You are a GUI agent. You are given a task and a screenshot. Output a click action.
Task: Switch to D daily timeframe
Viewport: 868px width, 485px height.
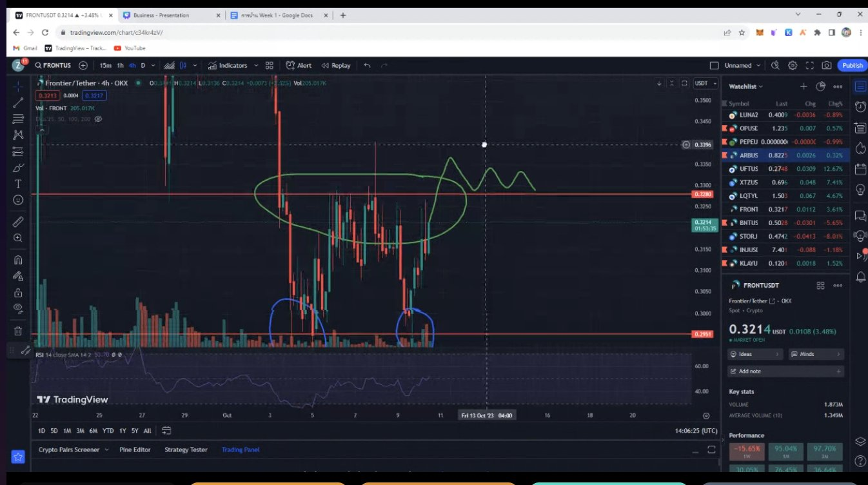143,65
